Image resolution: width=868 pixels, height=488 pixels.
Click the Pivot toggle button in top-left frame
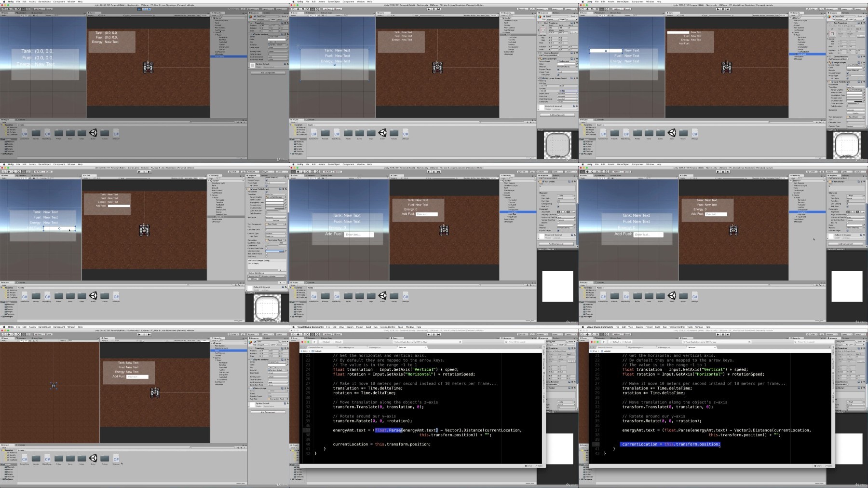pos(38,9)
